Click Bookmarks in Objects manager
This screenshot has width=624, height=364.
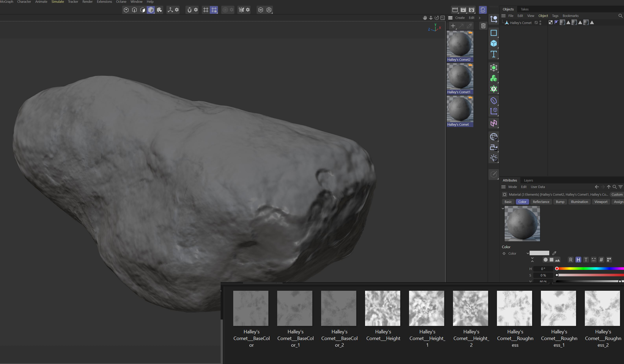pos(571,16)
